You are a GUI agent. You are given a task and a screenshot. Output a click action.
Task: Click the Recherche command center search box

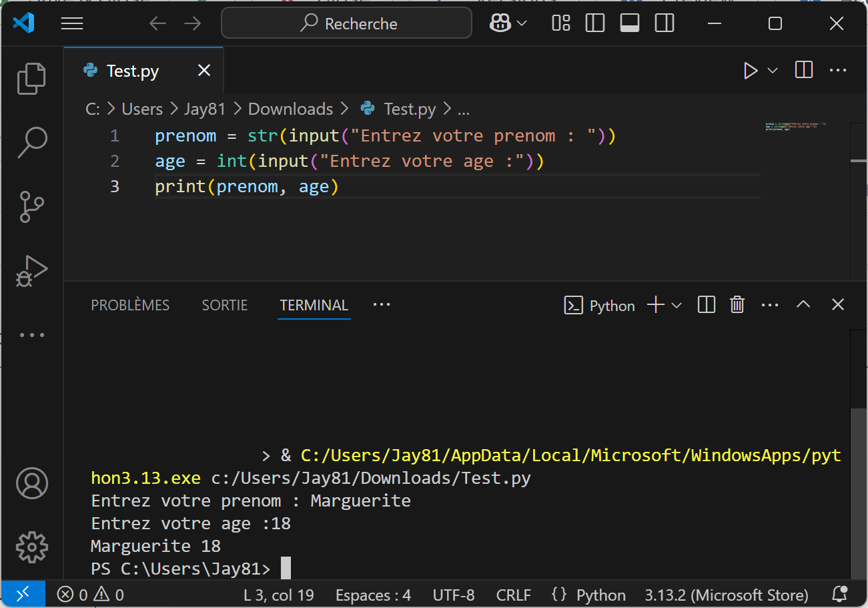tap(347, 23)
